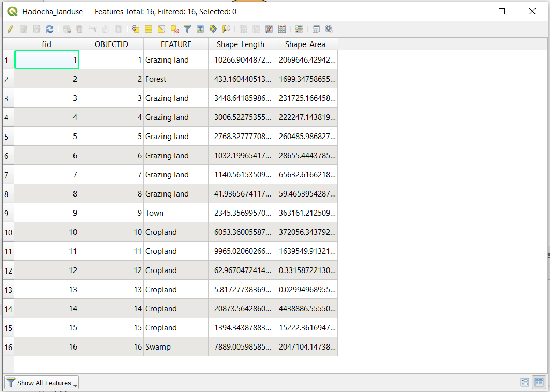Sort by the fid column header
Viewport: 550px width, 392px height.
[47, 44]
